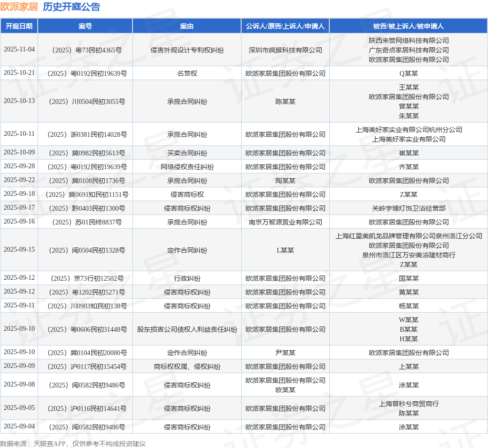Click 名誉权 cause cell
This screenshot has height=448, width=488.
coord(187,73)
